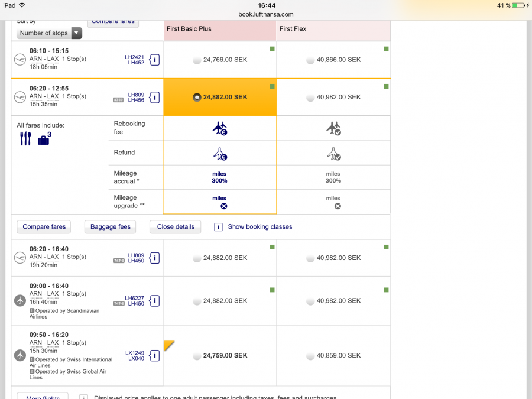532x399 pixels.
Task: Click airline icon on 09:00 - 16:40 flight
Action: [20, 300]
